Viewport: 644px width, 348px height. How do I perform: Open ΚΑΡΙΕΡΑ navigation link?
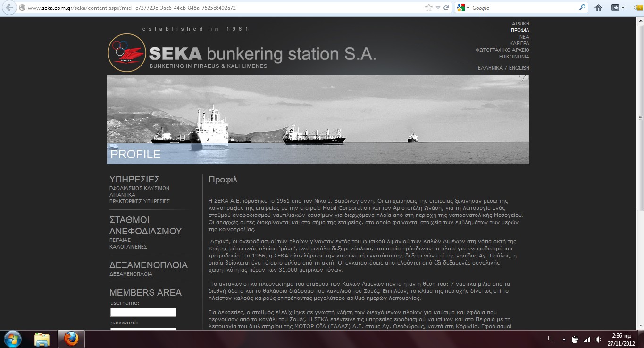coord(519,43)
